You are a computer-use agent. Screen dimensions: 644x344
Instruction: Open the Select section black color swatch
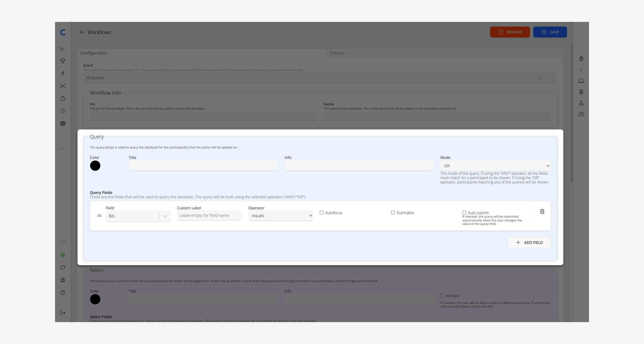95,299
